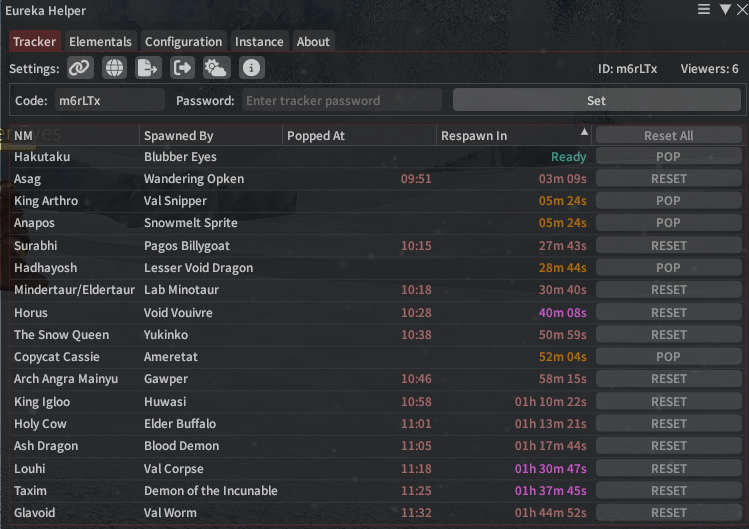Focus the tracker password field
Image resolution: width=749 pixels, height=529 pixels.
342,100
